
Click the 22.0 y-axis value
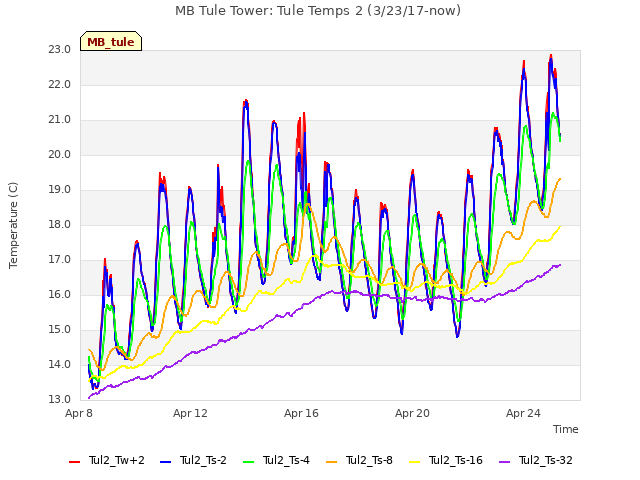(60, 85)
